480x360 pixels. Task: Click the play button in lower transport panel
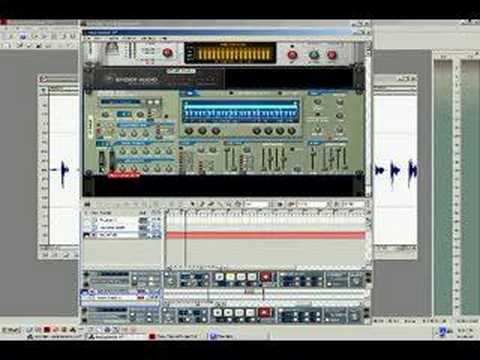click(x=228, y=313)
